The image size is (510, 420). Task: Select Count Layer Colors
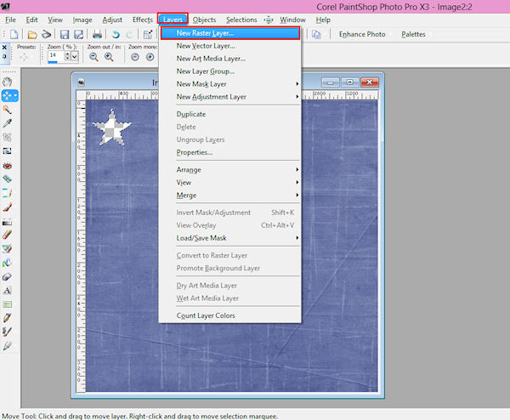[230, 315]
